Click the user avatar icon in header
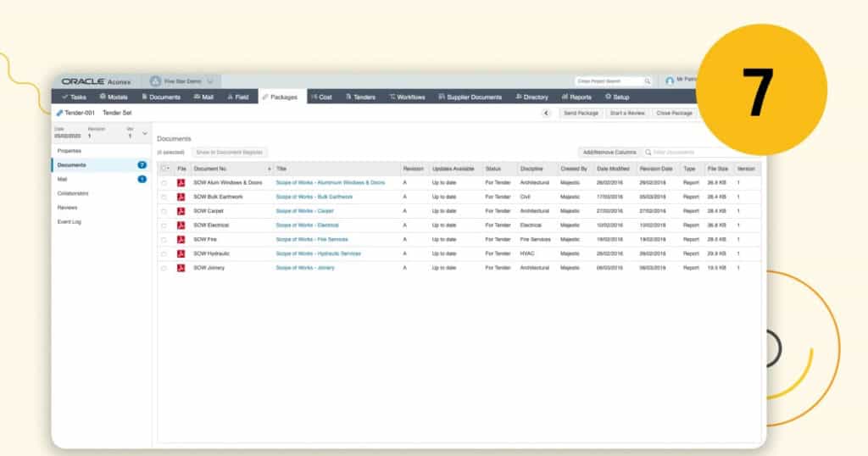Viewport: 868px width, 456px height. [670, 81]
